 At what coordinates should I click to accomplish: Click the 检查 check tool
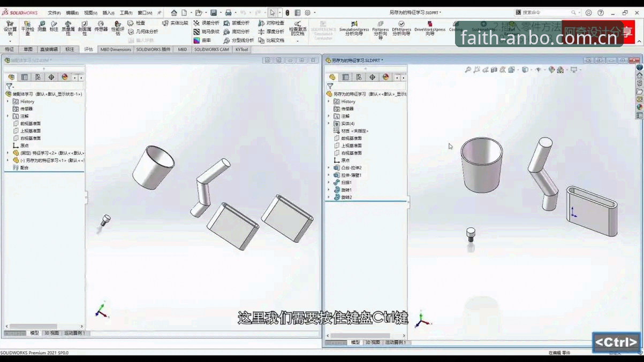137,23
